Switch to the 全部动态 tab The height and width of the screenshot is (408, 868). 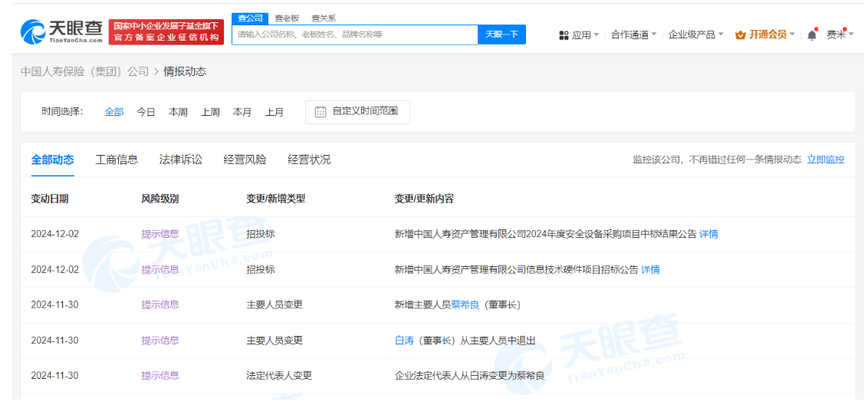(53, 160)
